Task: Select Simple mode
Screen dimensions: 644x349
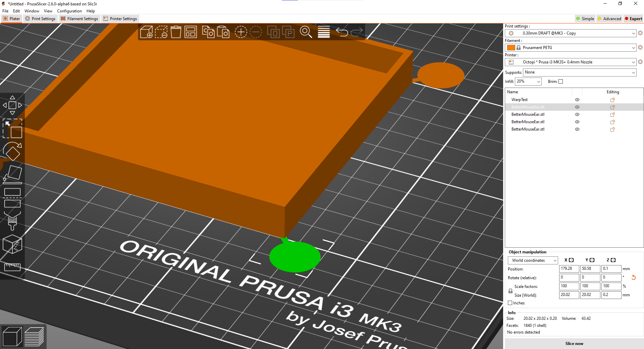Action: [x=585, y=19]
